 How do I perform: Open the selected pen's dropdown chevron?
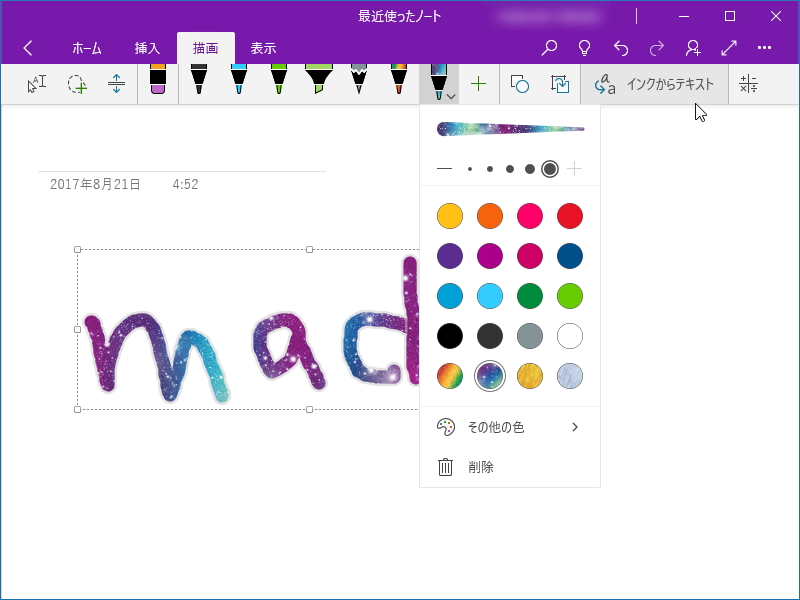(450, 96)
